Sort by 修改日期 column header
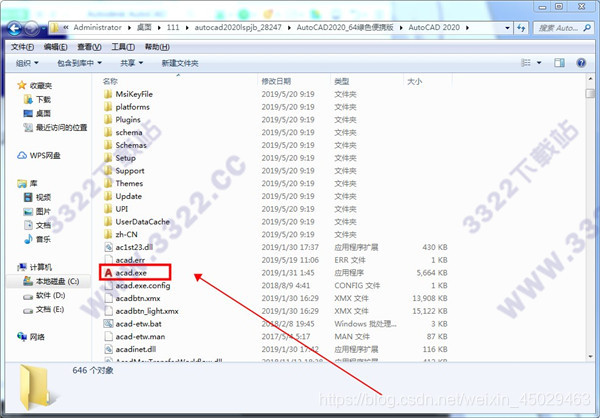Screen dimensions: 600x418 point(276,81)
